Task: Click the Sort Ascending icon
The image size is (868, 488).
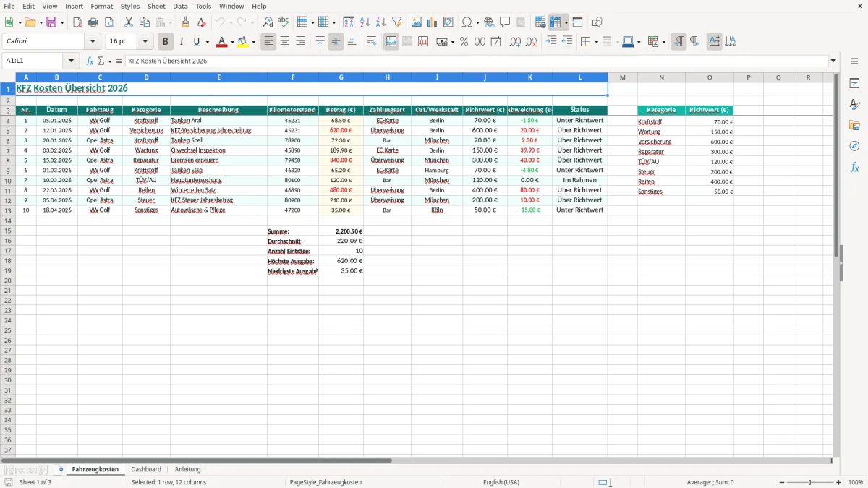Action: click(365, 22)
